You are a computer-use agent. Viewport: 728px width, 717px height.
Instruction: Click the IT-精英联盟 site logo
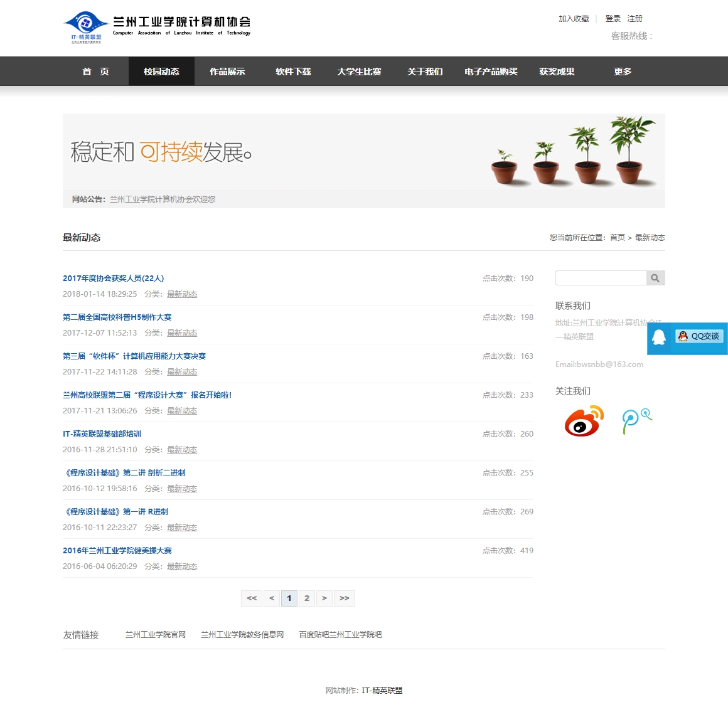85,27
